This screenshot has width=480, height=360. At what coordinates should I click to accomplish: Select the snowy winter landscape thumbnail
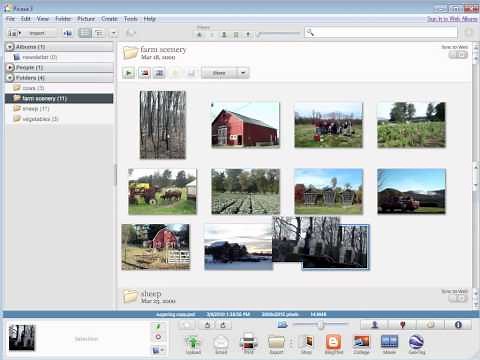pos(238,247)
